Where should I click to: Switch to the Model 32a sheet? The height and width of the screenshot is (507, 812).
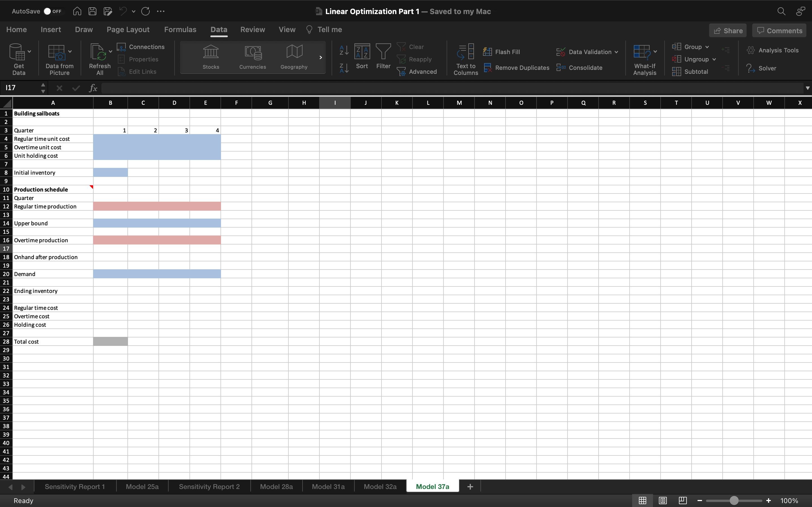(380, 486)
